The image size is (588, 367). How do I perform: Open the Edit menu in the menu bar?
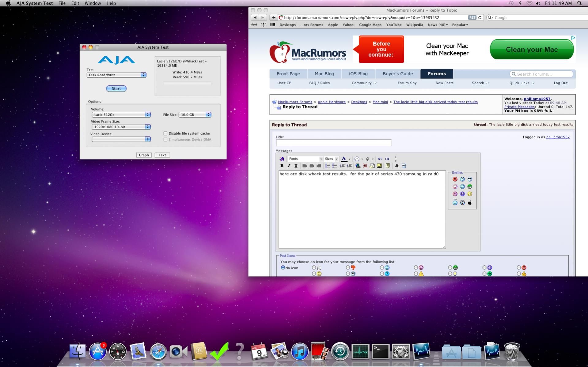75,3
